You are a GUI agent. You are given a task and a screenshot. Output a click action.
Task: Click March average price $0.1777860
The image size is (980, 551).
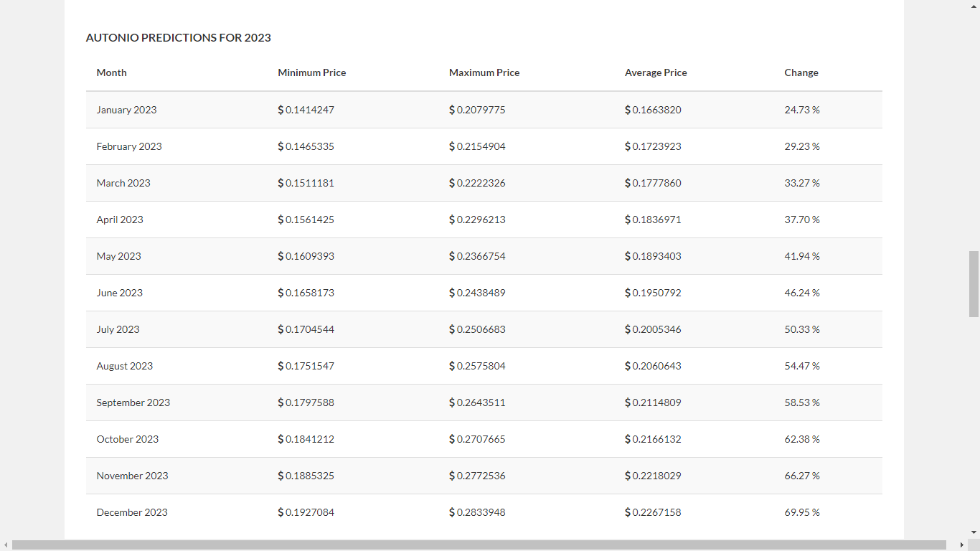tap(654, 183)
